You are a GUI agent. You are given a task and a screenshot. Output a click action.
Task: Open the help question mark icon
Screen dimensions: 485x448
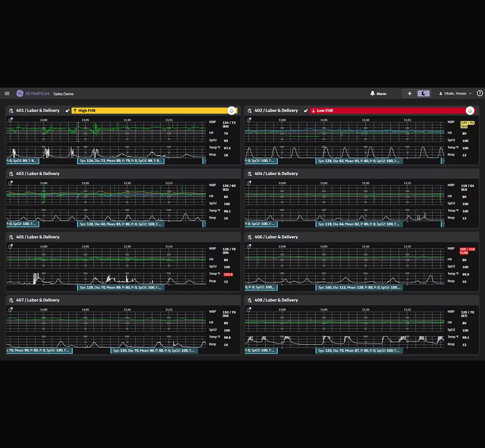point(480,94)
